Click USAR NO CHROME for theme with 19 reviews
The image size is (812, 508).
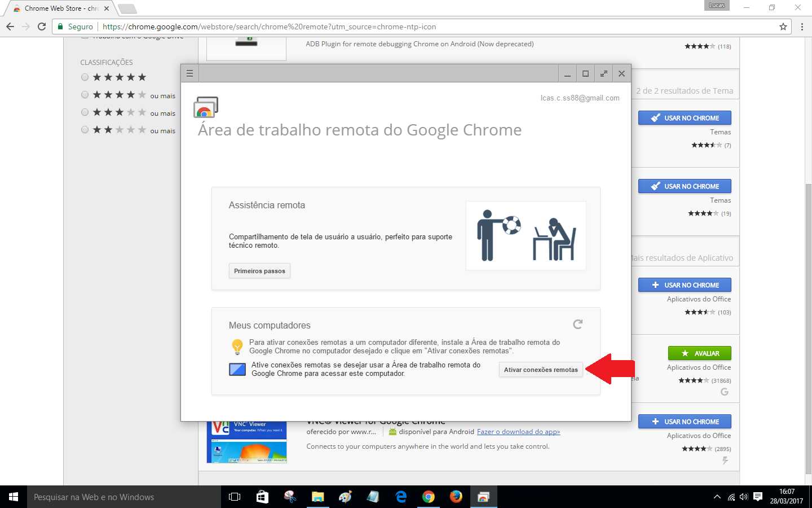tap(685, 186)
